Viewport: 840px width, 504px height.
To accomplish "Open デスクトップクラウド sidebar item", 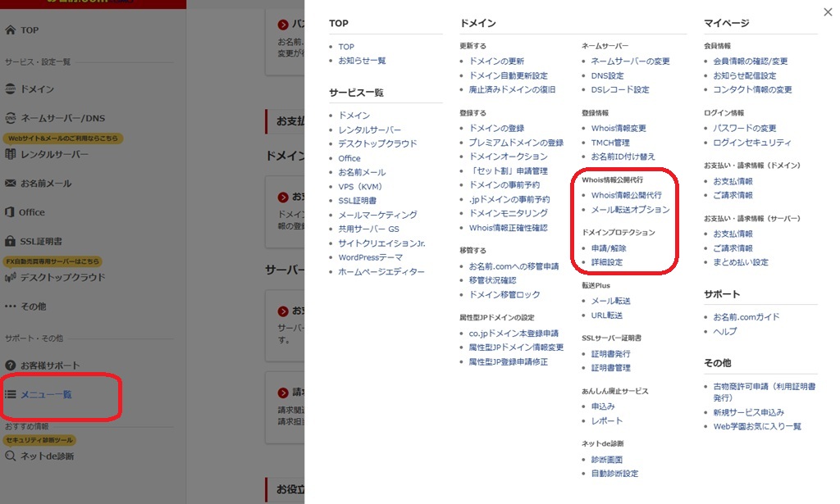I will point(62,277).
